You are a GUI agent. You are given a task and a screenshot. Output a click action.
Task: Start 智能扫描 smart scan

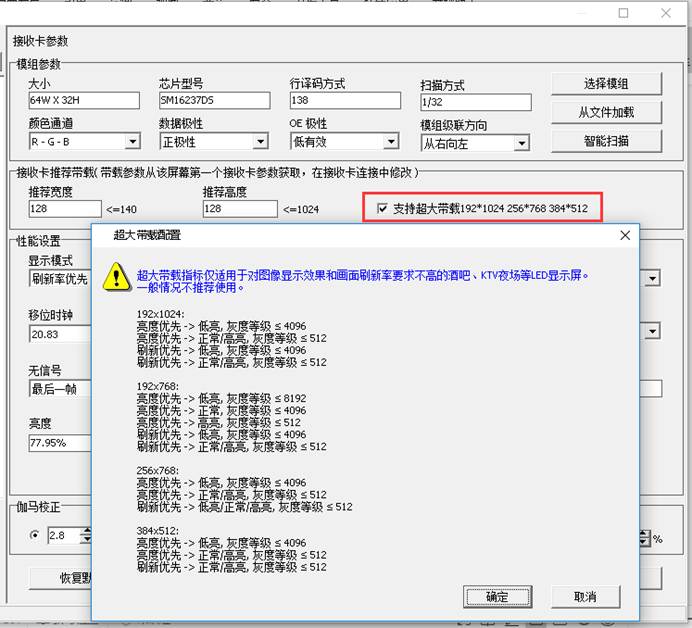pos(606,141)
